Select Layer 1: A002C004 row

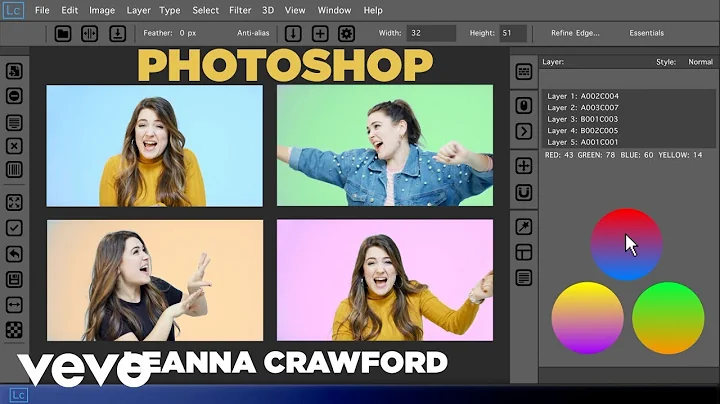583,96
